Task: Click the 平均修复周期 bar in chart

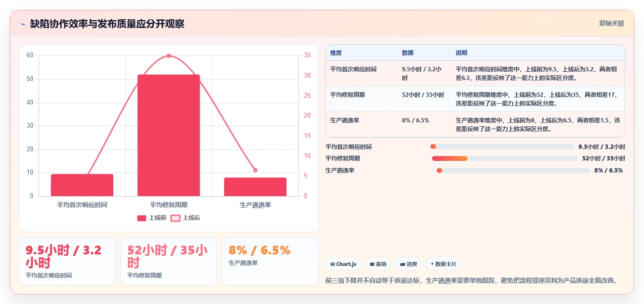Action: coord(169,135)
